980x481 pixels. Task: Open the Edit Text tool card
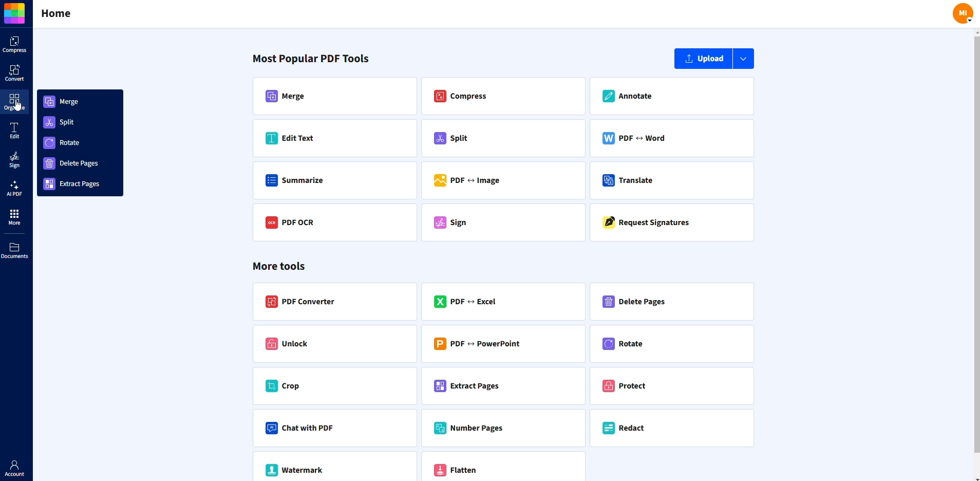(x=335, y=138)
